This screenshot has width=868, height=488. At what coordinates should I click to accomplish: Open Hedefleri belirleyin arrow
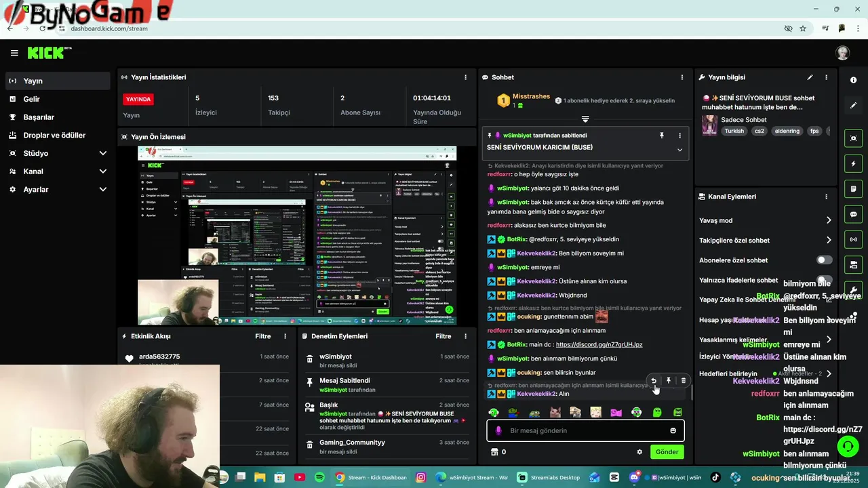coord(828,373)
